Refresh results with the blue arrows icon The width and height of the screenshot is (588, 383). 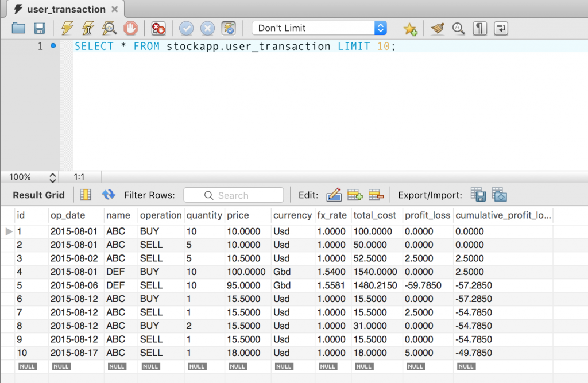pos(109,195)
